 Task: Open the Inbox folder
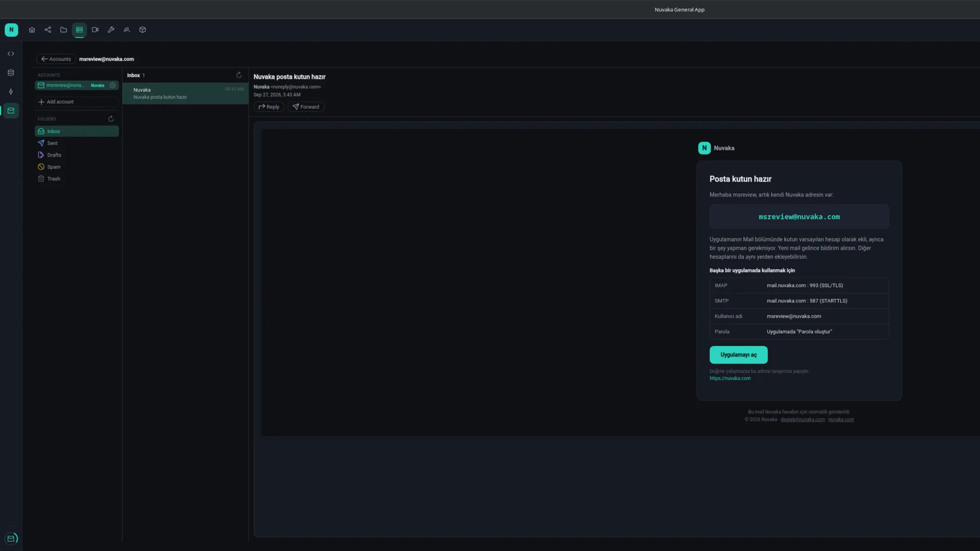tap(77, 131)
